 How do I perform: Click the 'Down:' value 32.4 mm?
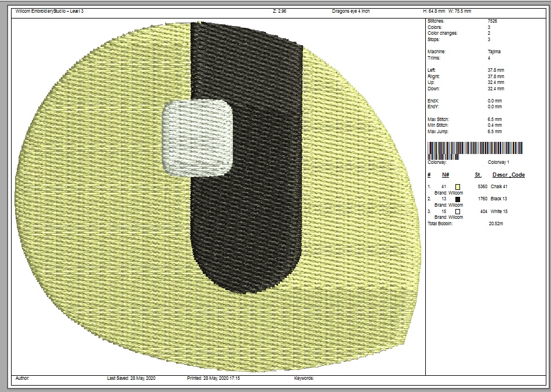point(496,89)
